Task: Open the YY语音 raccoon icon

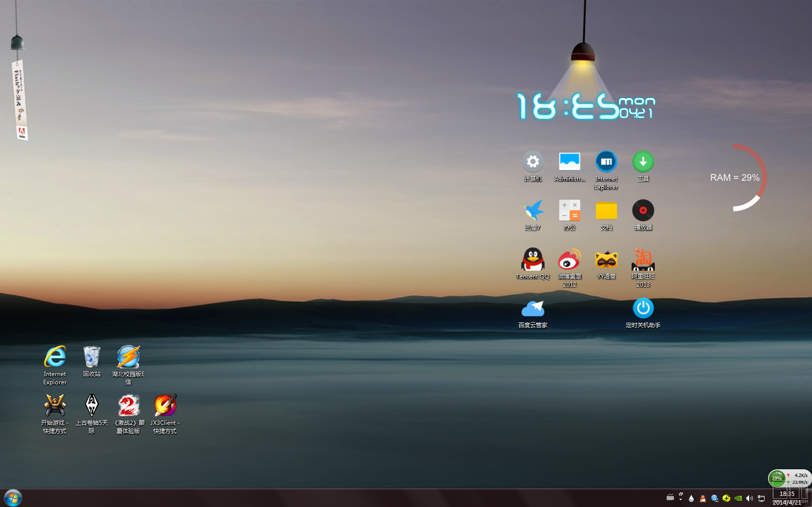Action: (606, 260)
